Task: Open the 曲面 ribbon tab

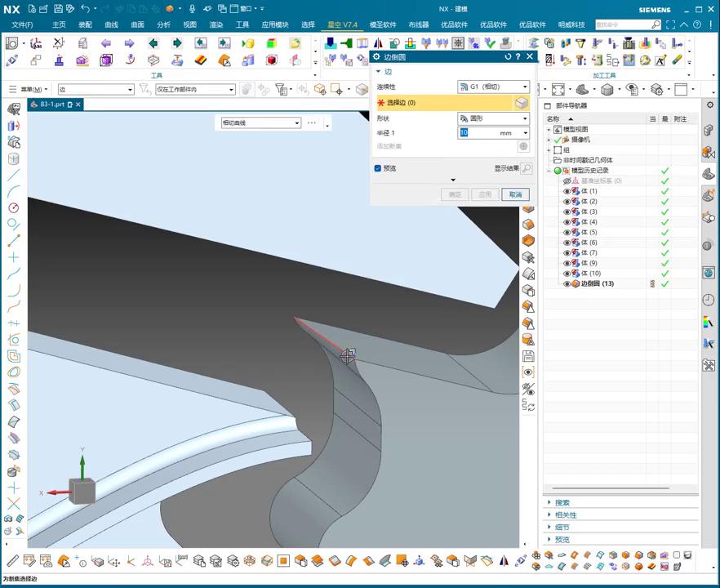Action: [x=137, y=24]
